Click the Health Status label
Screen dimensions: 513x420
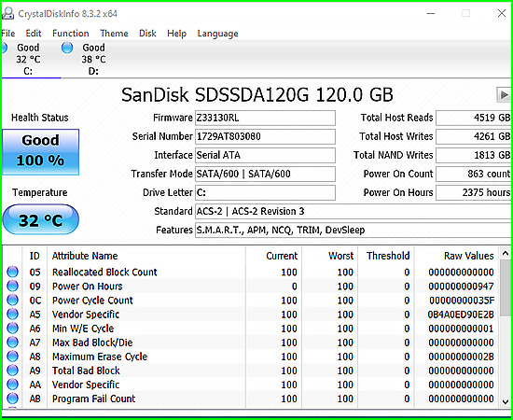[40, 118]
